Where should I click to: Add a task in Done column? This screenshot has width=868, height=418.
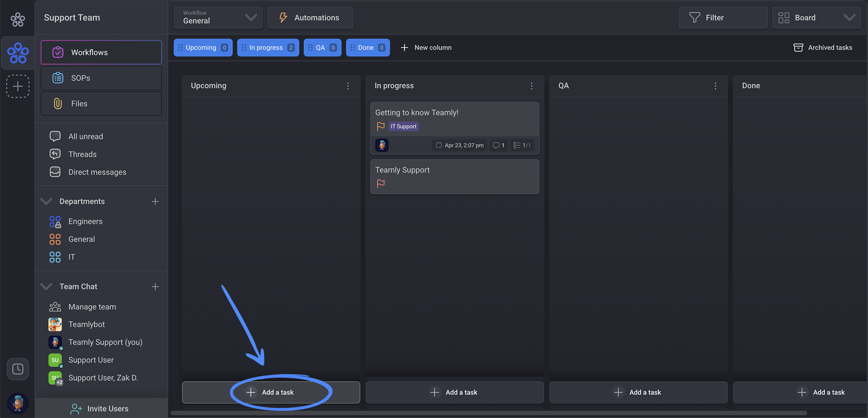click(x=801, y=392)
